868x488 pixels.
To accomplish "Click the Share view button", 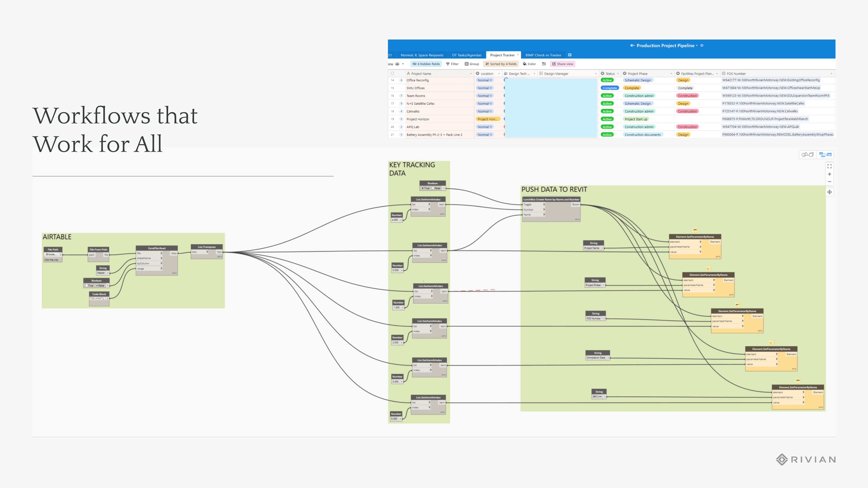I will [563, 64].
